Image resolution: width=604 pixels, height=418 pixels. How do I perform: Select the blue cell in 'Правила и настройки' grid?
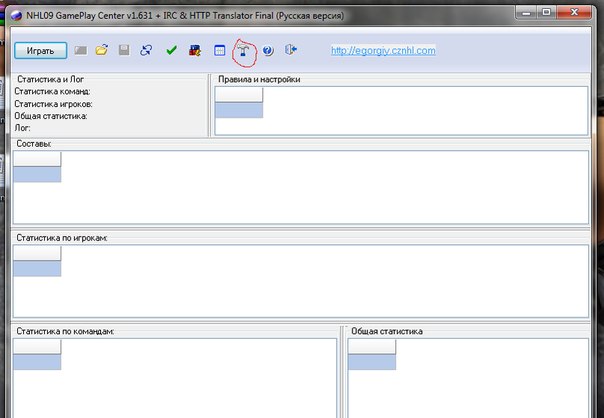[239, 110]
